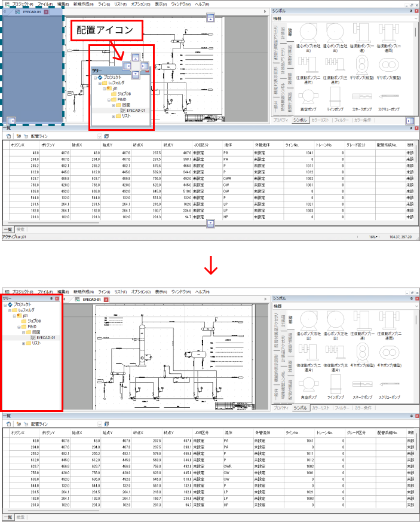
Task: Close the floating ツリー window
Action: (147, 71)
